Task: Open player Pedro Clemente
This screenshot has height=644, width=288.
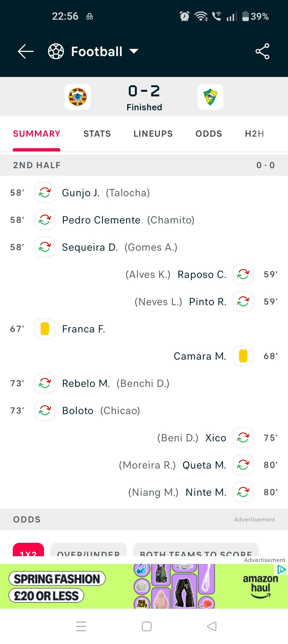Action: pyautogui.click(x=101, y=220)
